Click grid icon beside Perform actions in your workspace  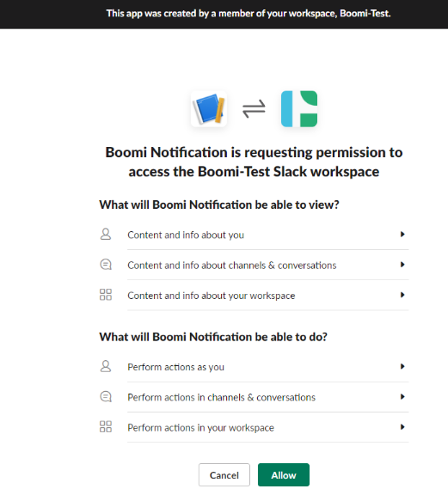click(x=106, y=427)
